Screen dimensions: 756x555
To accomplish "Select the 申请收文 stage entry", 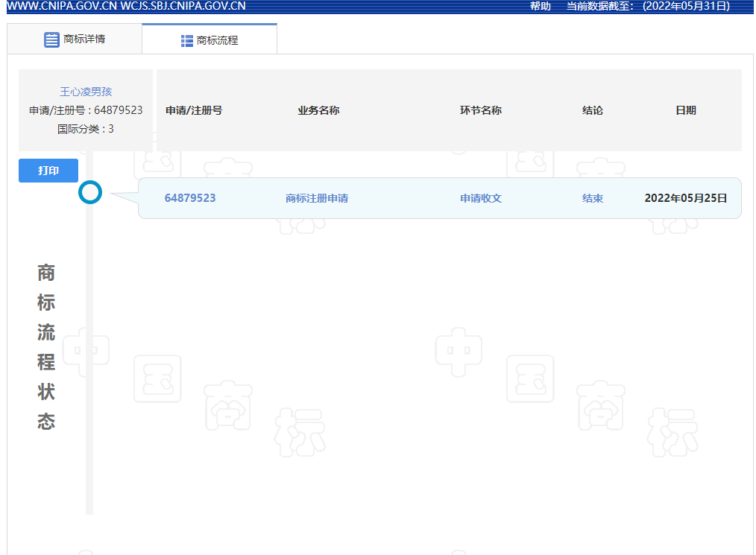I will tap(481, 198).
